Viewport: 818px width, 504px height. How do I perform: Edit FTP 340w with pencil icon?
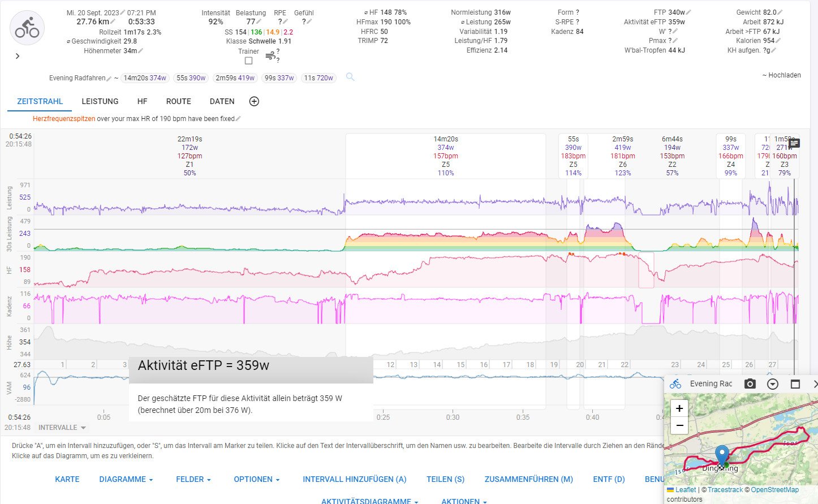pyautogui.click(x=688, y=12)
